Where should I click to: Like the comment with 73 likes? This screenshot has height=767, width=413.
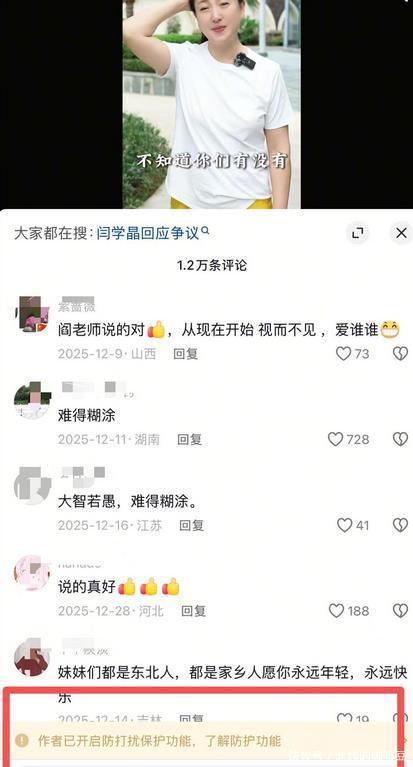344,353
